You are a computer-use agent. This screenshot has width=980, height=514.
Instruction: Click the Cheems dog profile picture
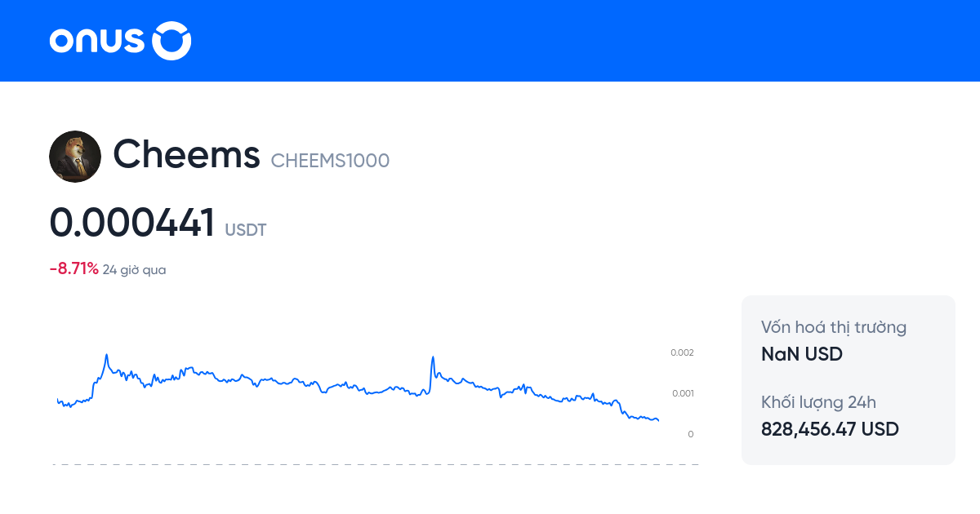click(75, 156)
